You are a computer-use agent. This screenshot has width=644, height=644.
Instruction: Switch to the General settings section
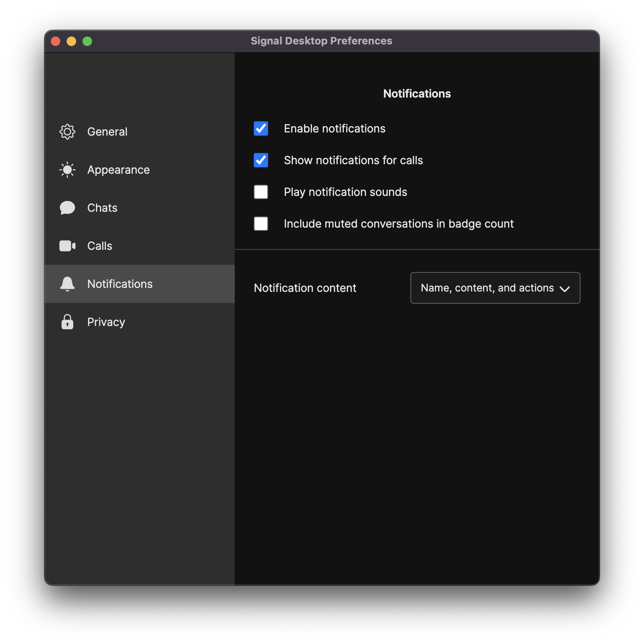pos(107,131)
